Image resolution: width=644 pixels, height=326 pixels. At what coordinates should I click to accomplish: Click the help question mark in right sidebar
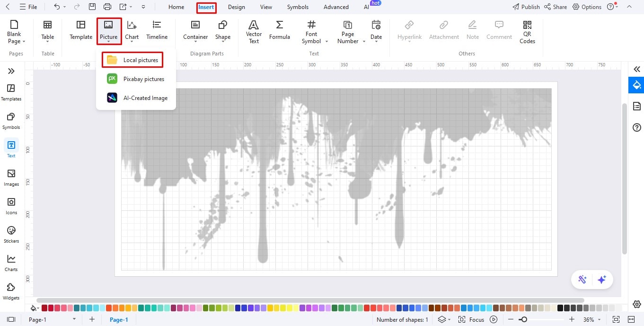tap(636, 127)
